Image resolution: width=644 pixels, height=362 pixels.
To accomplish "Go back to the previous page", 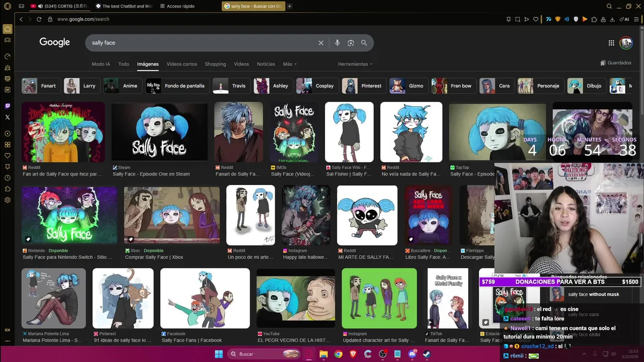I will coord(21,19).
